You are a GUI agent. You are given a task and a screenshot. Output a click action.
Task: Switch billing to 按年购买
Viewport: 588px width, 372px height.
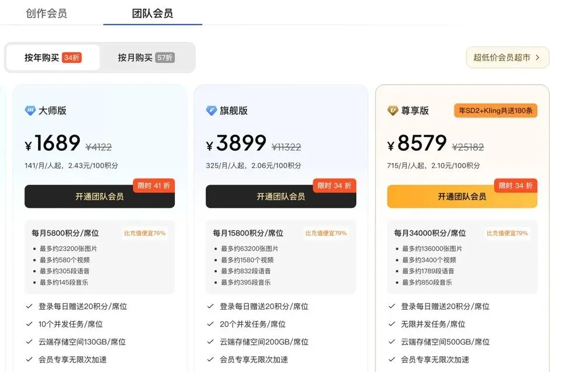42,58
